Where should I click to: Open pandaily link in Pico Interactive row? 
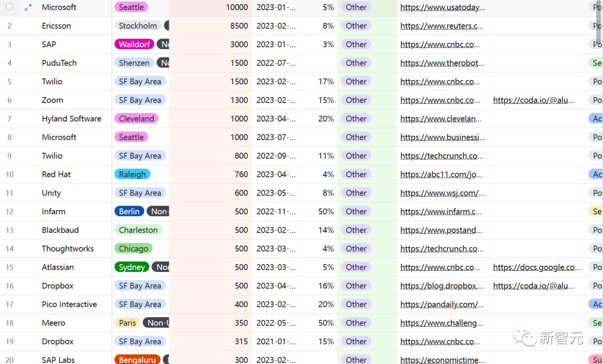pos(442,304)
